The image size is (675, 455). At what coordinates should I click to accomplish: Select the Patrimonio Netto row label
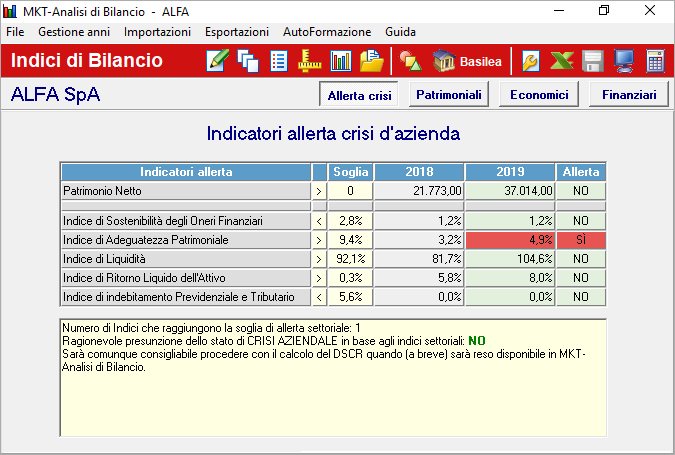[186, 191]
